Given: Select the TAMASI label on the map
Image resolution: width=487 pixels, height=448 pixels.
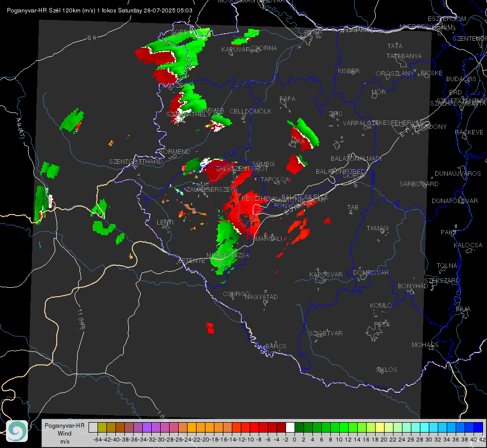Looking at the screenshot, I should click(378, 228).
